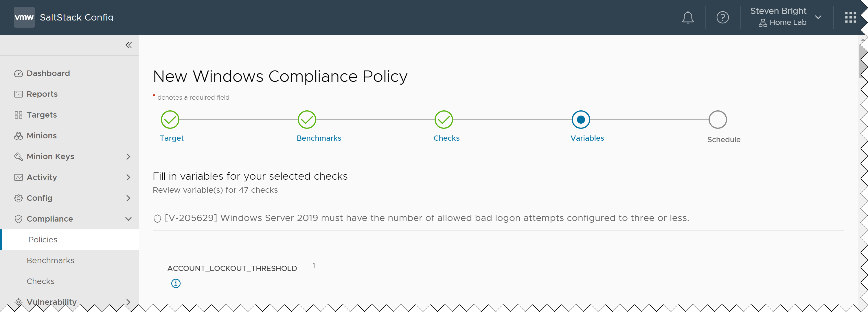The image size is (868, 312).
Task: Open Benchmarks under Compliance
Action: 51,261
